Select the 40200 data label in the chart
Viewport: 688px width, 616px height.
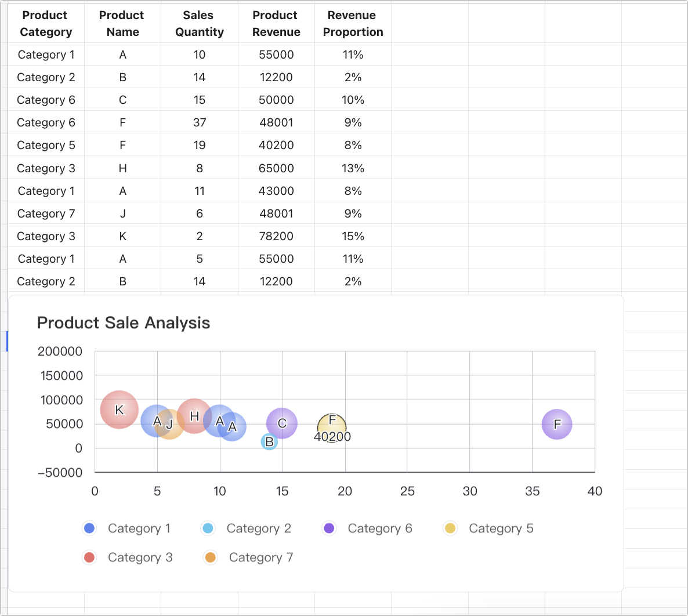click(332, 437)
